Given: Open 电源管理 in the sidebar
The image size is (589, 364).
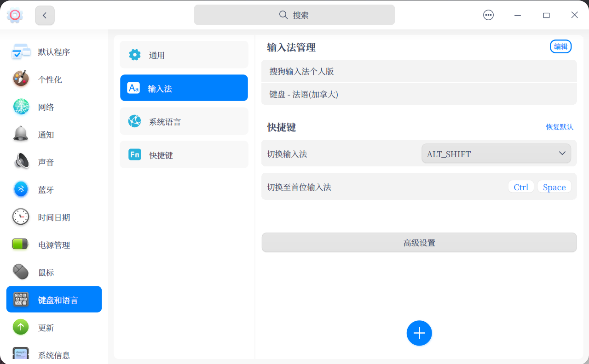Looking at the screenshot, I should [x=54, y=245].
